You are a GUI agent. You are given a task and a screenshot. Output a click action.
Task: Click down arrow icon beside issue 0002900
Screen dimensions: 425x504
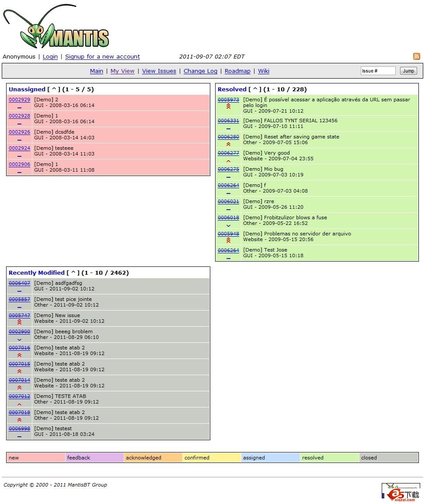pos(19,340)
